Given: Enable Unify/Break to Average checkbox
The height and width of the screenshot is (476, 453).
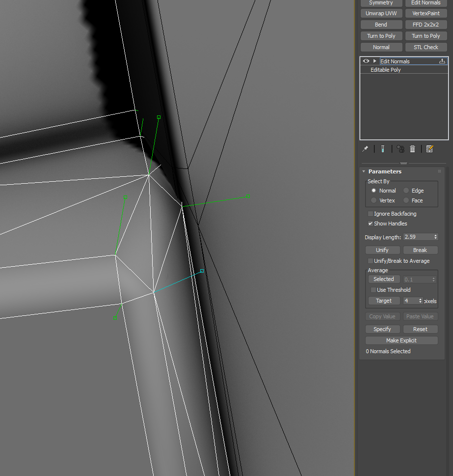Looking at the screenshot, I should [370, 261].
